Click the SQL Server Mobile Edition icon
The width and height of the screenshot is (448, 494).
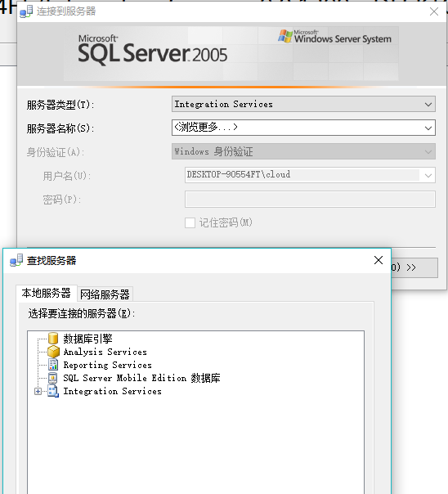53,378
